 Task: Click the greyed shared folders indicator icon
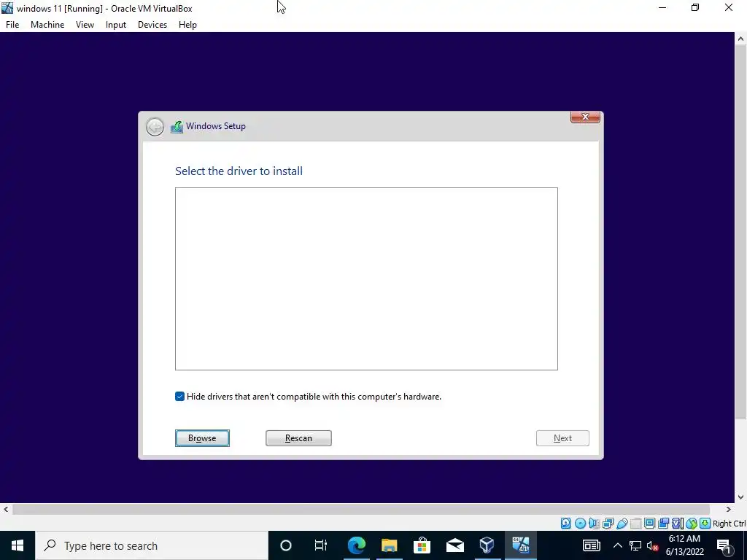tap(635, 524)
